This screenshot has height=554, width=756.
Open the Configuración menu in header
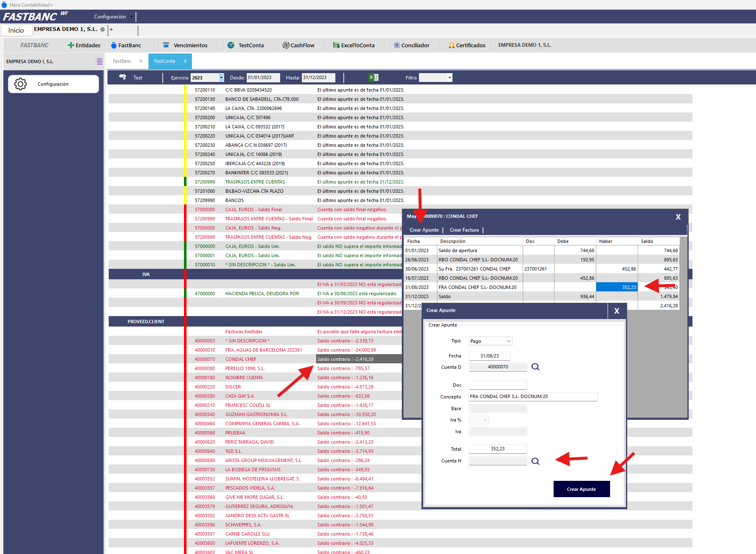coord(113,17)
